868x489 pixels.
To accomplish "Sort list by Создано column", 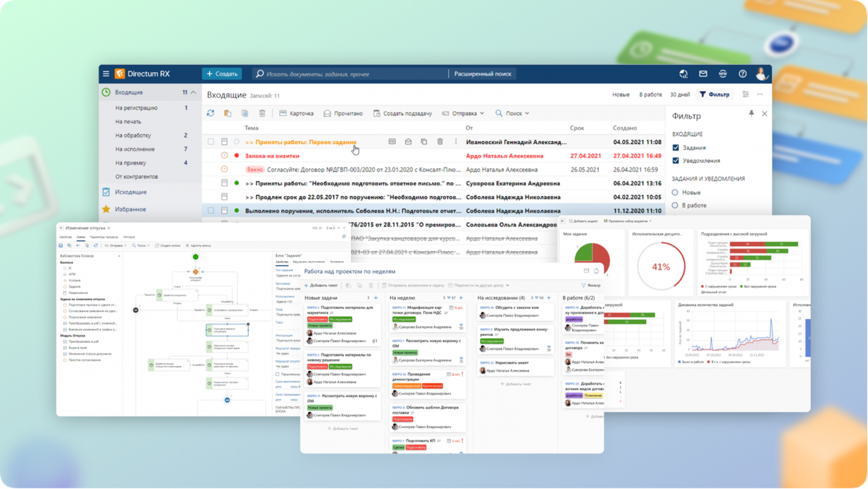I will tap(625, 128).
